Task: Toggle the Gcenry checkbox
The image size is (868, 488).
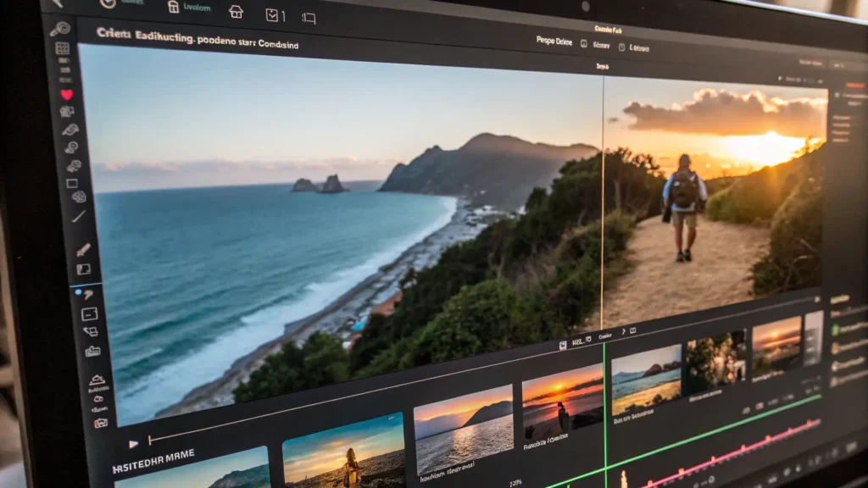Action: pos(583,44)
